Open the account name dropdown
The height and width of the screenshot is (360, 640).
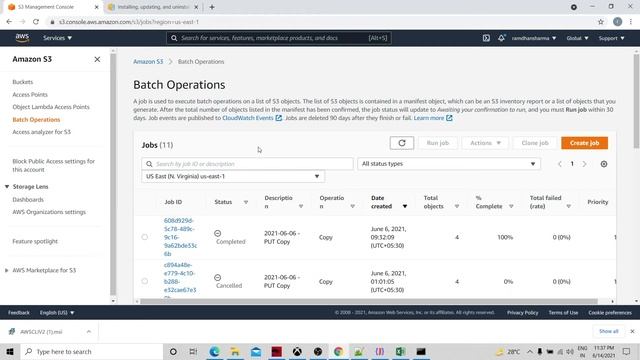(534, 38)
